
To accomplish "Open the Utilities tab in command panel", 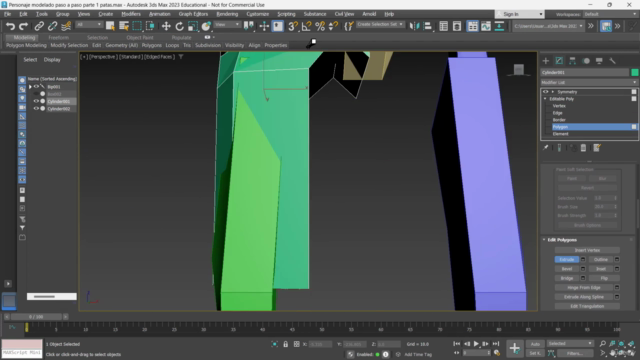I will tap(613, 61).
